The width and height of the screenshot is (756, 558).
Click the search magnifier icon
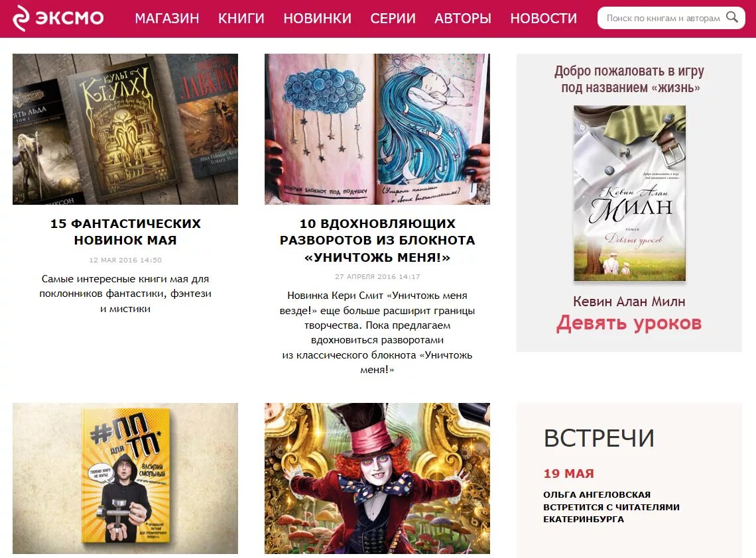coord(732,17)
